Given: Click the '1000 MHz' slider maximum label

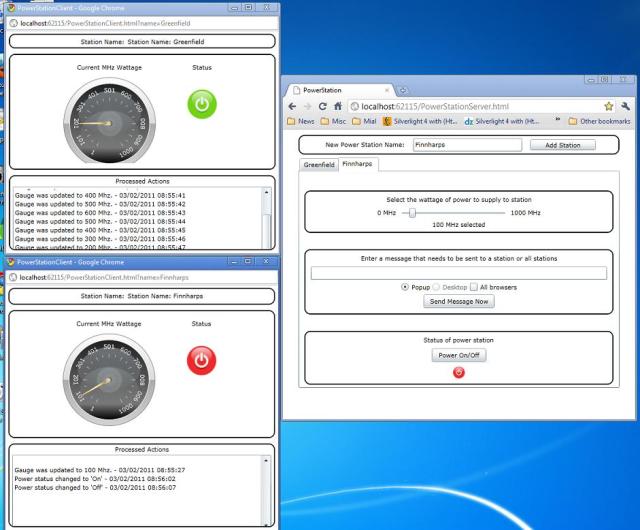Looking at the screenshot, I should [x=526, y=213].
